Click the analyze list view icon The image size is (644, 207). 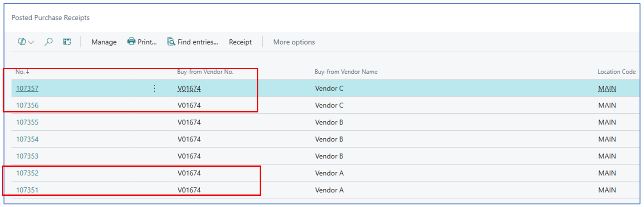point(67,42)
